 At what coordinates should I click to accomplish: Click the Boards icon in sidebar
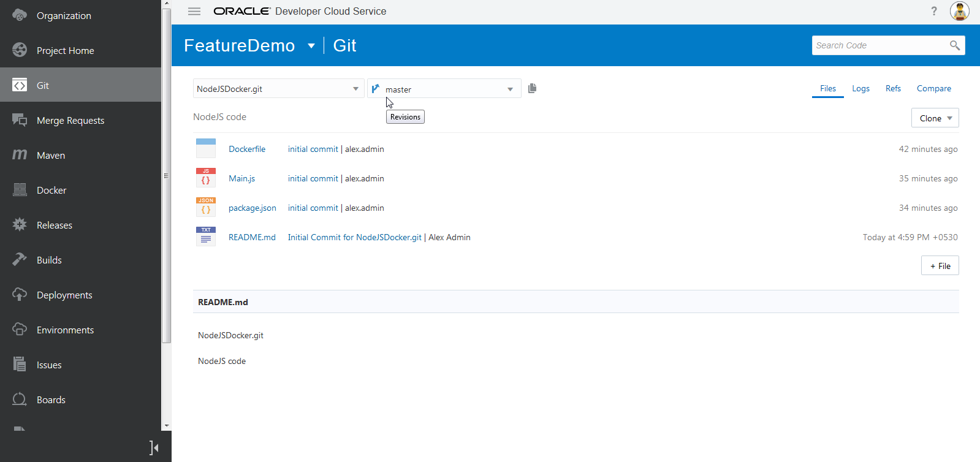20,400
